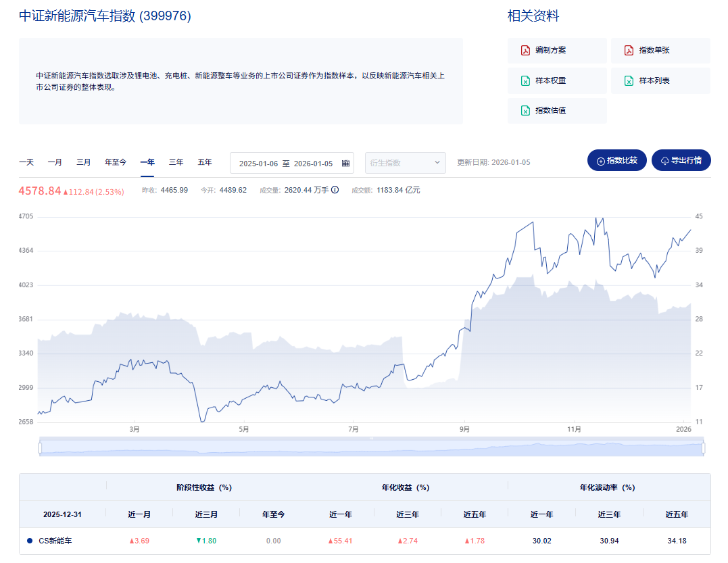
Task: Click the info icon next to 成交量
Action: (x=335, y=191)
